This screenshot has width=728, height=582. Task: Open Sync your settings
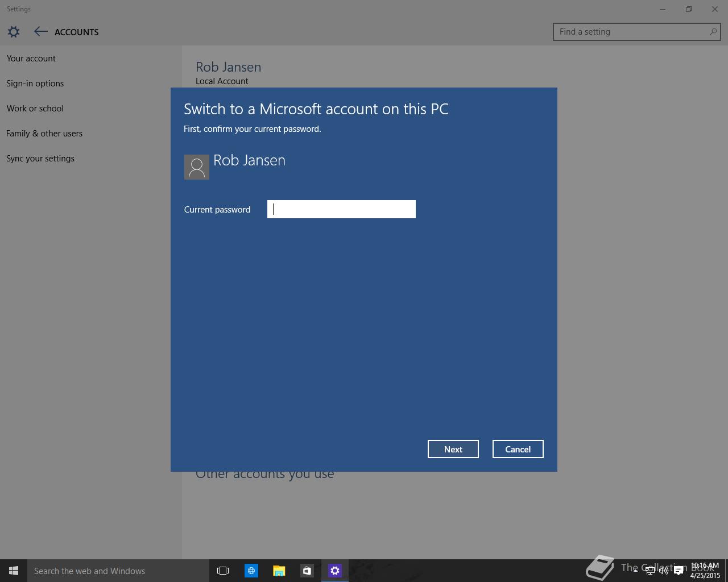click(40, 159)
